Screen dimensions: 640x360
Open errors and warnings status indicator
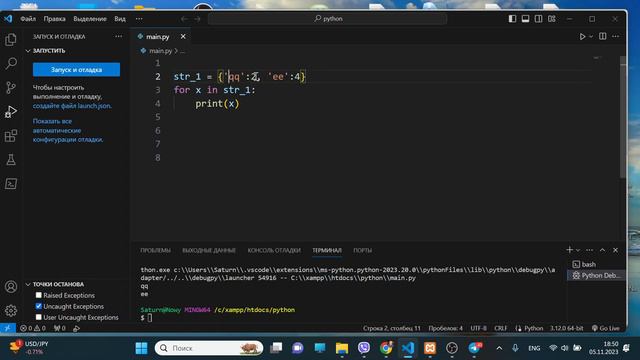33,328
